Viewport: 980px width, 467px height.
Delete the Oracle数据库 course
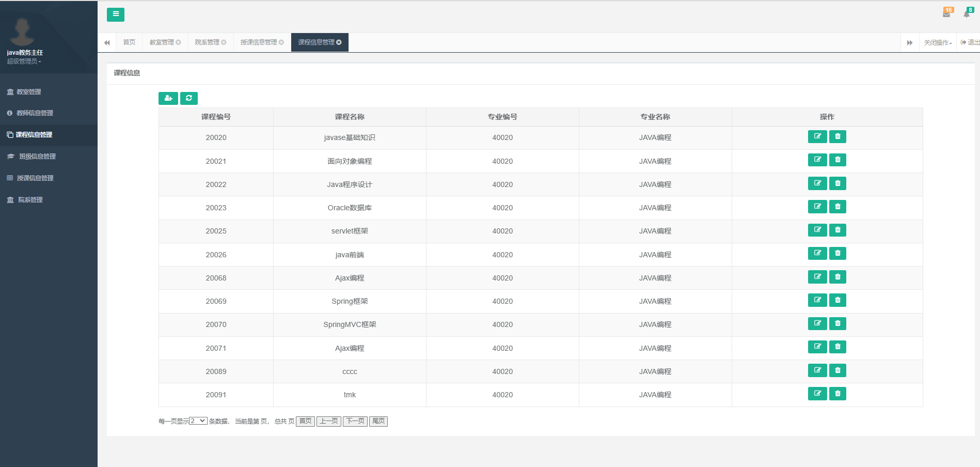[x=837, y=207]
